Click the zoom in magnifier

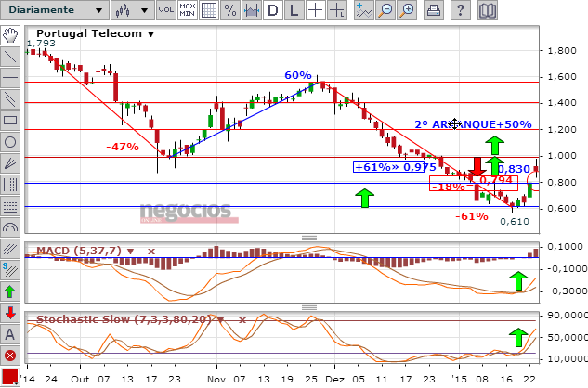[x=407, y=10]
